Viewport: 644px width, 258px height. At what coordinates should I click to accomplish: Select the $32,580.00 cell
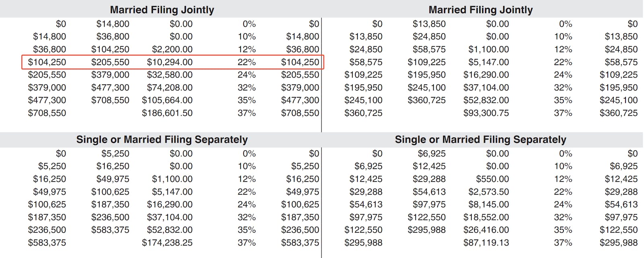coord(169,75)
